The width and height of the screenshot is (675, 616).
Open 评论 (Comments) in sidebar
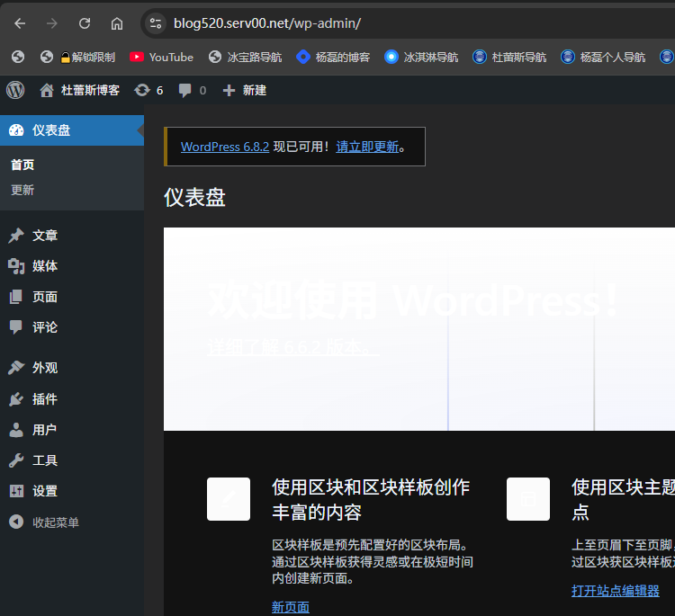45,327
